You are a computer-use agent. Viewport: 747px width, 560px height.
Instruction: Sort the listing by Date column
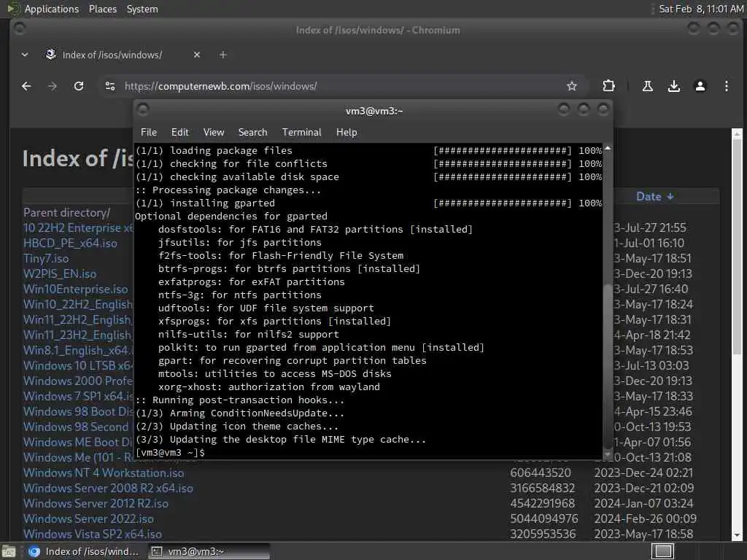click(654, 197)
